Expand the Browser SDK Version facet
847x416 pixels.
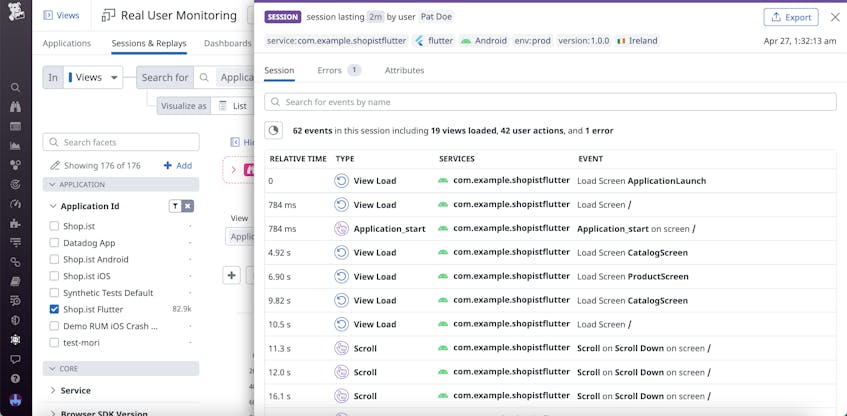coord(53,413)
